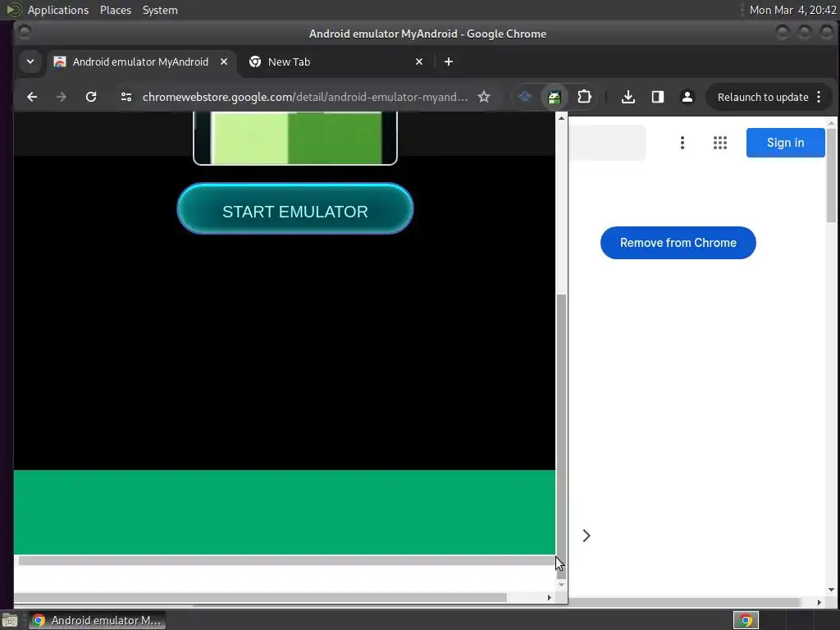840x630 pixels.
Task: Click show desktop icon in bottom panel
Action: [10, 620]
